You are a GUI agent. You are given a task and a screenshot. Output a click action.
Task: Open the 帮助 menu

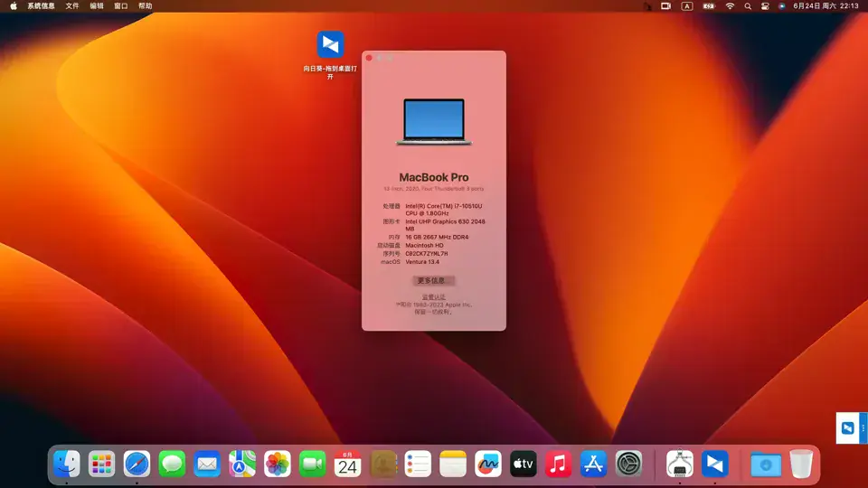(145, 6)
